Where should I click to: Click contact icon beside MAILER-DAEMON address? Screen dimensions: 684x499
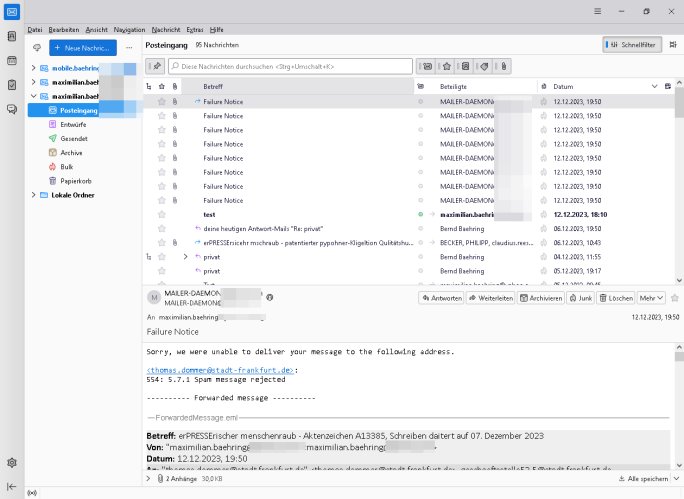(270, 297)
